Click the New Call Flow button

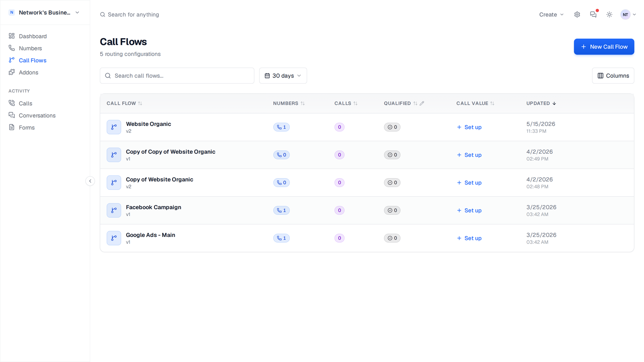coord(604,47)
